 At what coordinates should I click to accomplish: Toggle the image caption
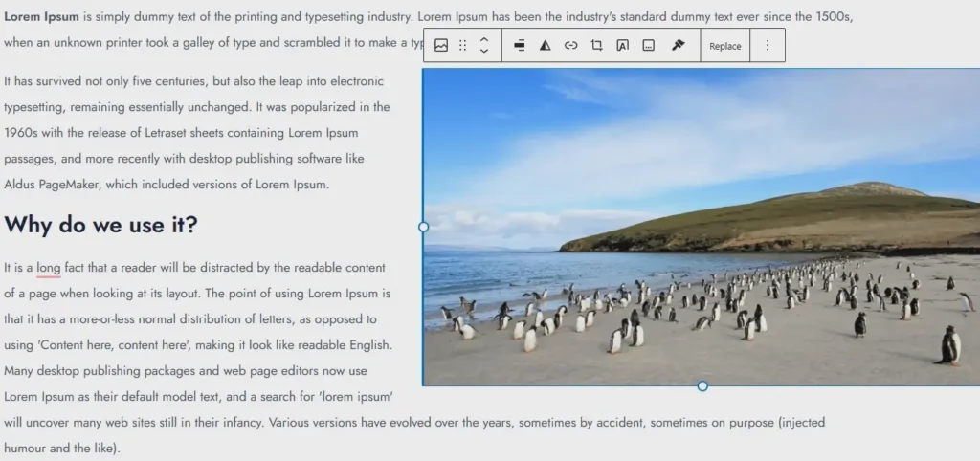pos(648,46)
